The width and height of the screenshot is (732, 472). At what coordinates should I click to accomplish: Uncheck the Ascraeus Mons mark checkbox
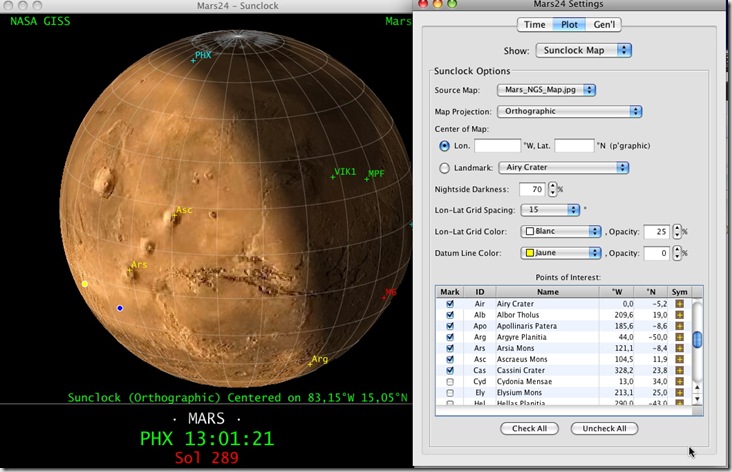pos(450,359)
